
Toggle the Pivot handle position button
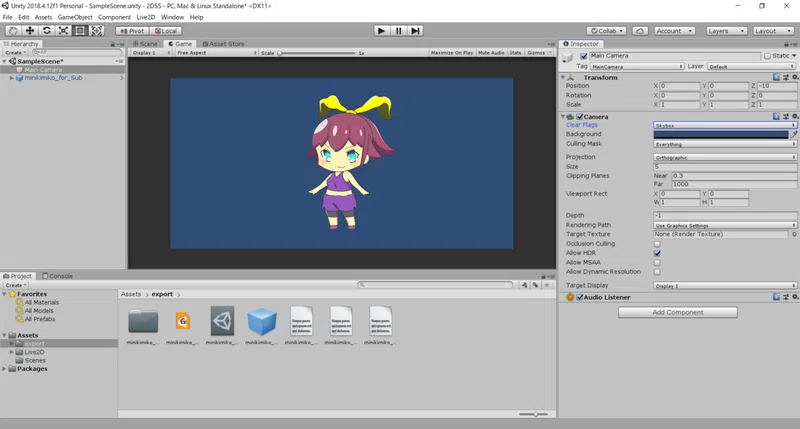tap(132, 31)
